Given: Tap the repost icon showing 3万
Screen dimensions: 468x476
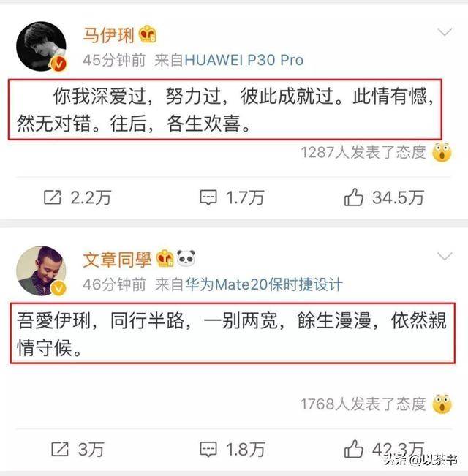Looking at the screenshot, I should (x=60, y=449).
